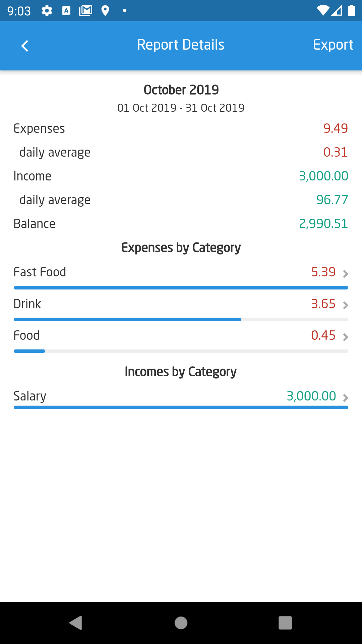Open Salary income details chevron
The width and height of the screenshot is (362, 644).
pyautogui.click(x=346, y=398)
